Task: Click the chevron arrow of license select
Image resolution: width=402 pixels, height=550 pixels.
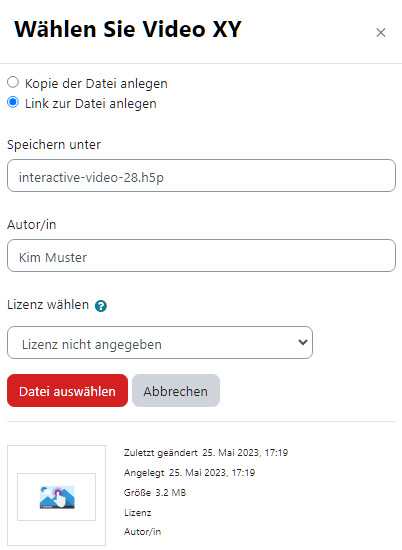Action: point(303,342)
